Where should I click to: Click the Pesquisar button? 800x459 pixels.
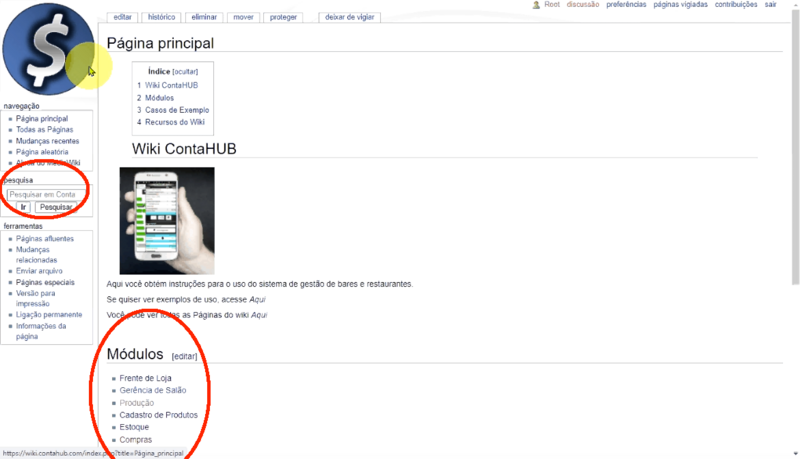[x=56, y=207]
